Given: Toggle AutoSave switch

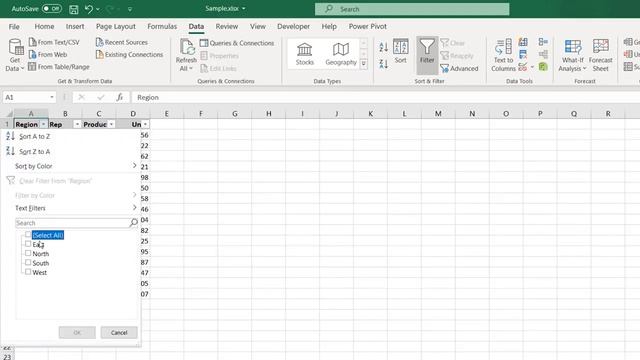Looking at the screenshot, I should tap(51, 8).
